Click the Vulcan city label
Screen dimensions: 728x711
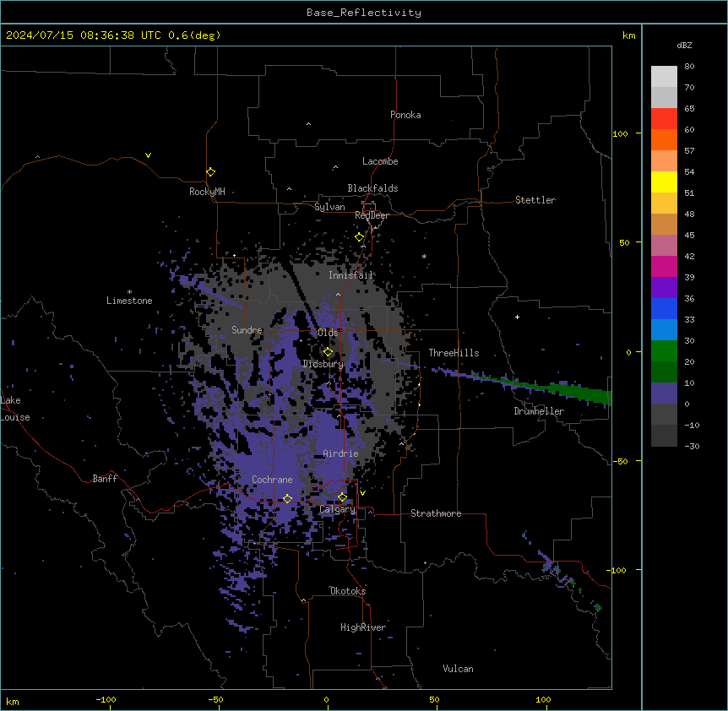(458, 669)
